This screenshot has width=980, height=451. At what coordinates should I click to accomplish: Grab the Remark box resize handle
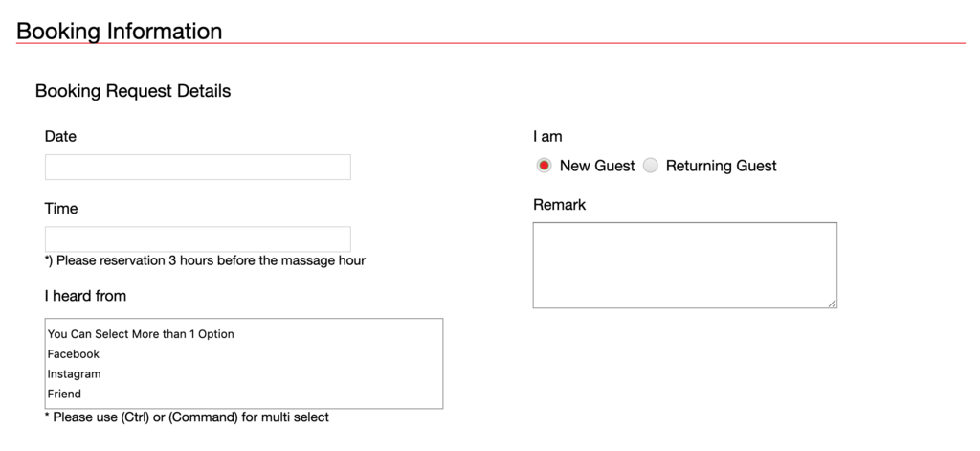pyautogui.click(x=832, y=304)
